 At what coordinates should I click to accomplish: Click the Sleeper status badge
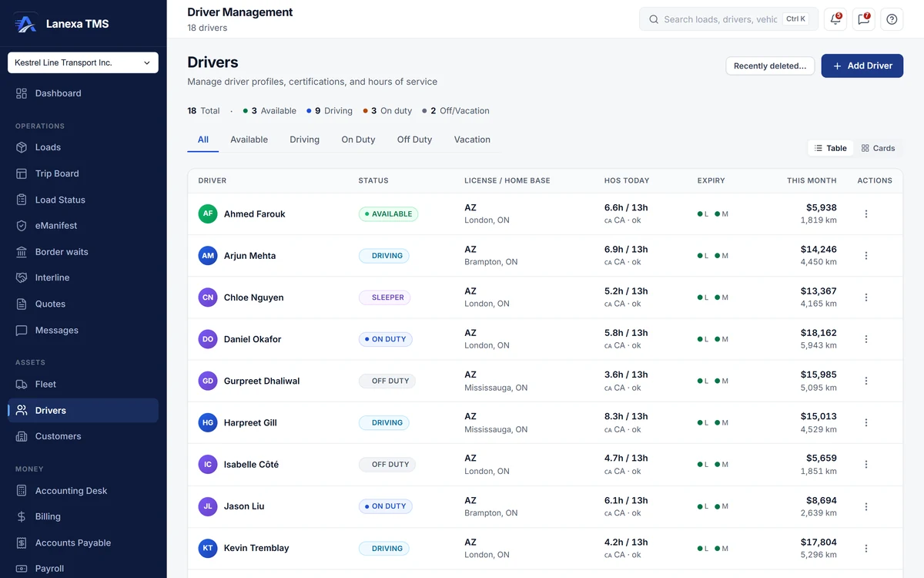tap(385, 297)
